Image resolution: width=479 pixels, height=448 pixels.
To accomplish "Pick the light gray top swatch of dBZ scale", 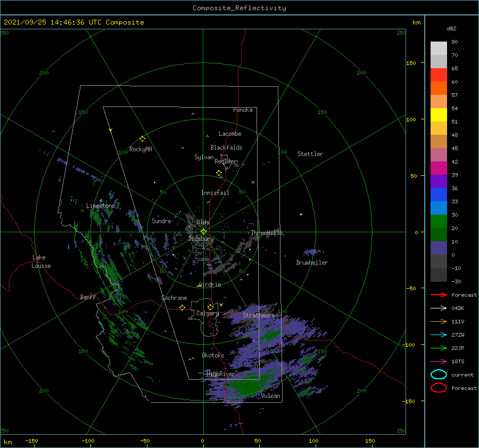I will pyautogui.click(x=439, y=48).
